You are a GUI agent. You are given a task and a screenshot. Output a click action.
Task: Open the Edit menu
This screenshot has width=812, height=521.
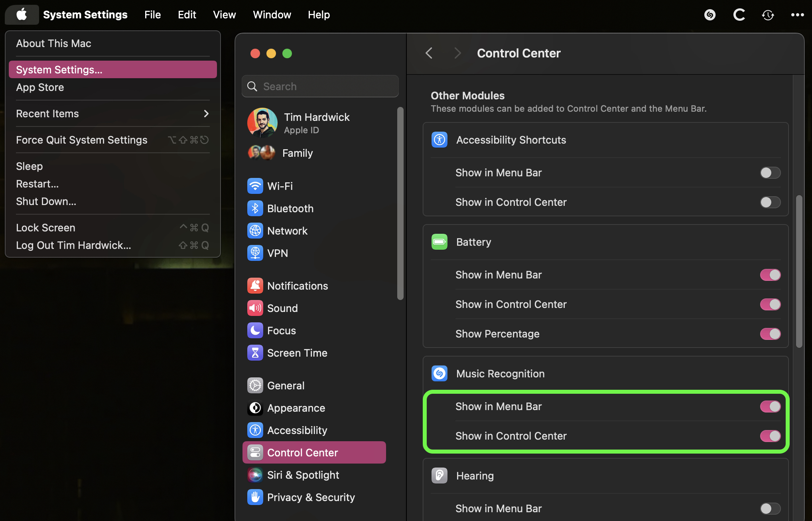(187, 15)
